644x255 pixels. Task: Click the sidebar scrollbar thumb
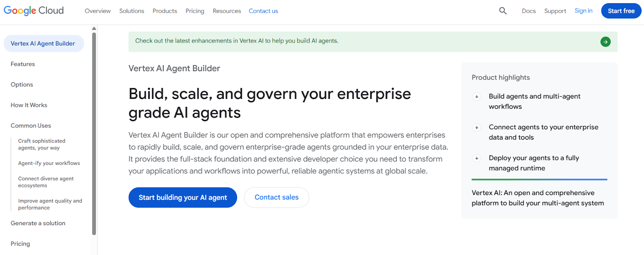pos(94,134)
